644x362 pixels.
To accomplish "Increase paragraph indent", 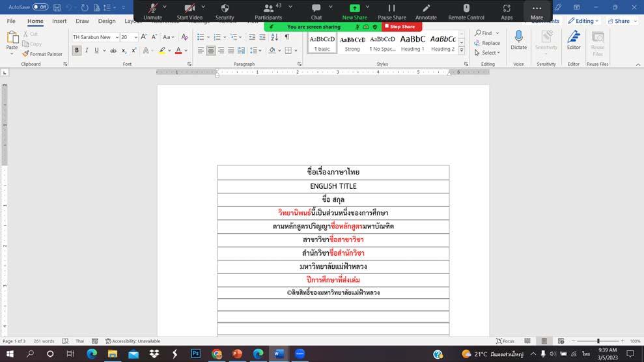I will click(x=262, y=37).
